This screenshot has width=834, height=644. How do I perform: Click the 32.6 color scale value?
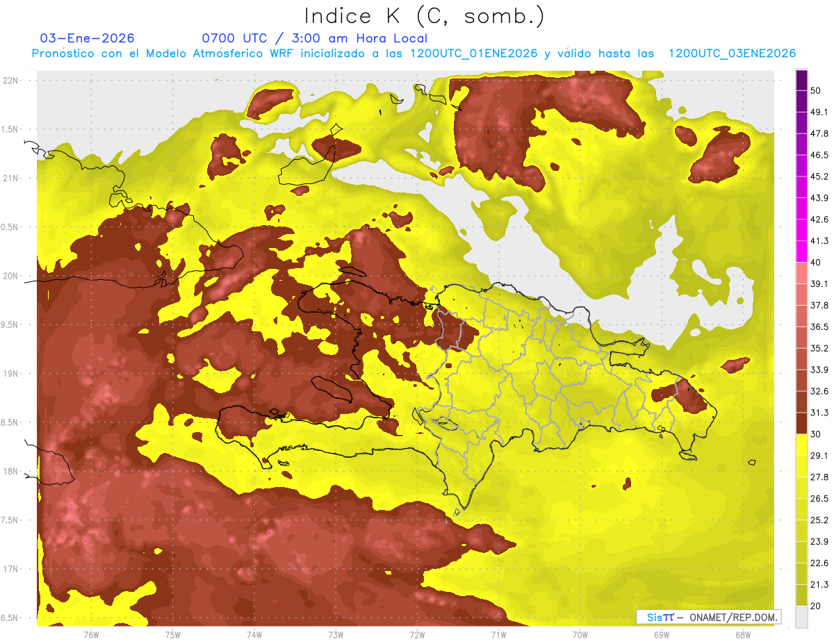819,391
